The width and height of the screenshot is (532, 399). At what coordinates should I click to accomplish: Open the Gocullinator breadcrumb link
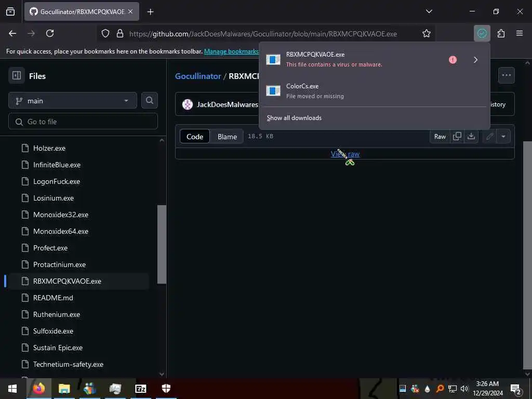pyautogui.click(x=198, y=76)
